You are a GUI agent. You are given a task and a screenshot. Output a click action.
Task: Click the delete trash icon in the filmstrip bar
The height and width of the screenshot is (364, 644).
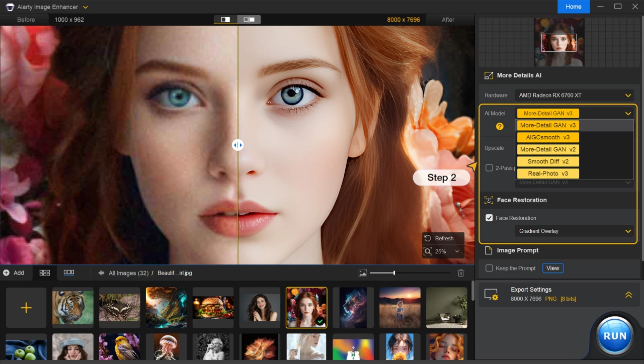click(x=461, y=272)
